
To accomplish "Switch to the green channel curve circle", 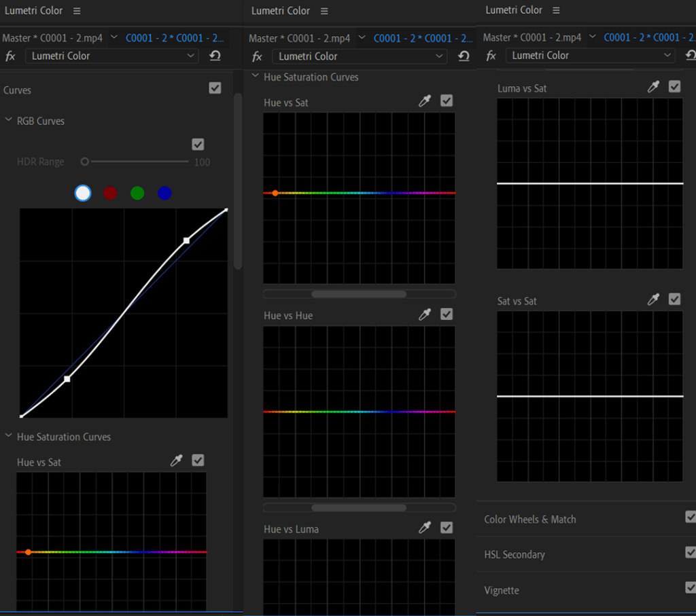I will (x=137, y=194).
